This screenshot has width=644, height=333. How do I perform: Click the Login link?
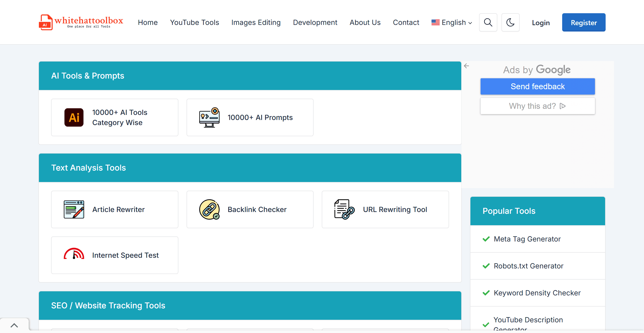coord(541,23)
